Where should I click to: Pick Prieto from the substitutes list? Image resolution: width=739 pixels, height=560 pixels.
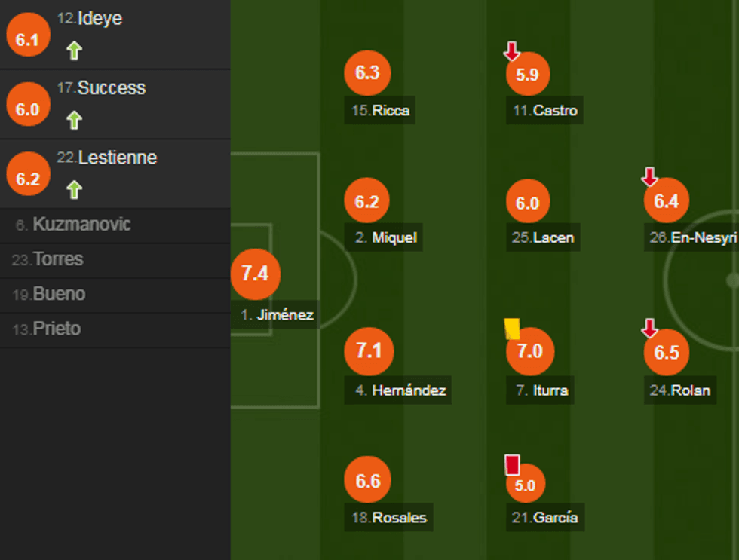point(57,329)
